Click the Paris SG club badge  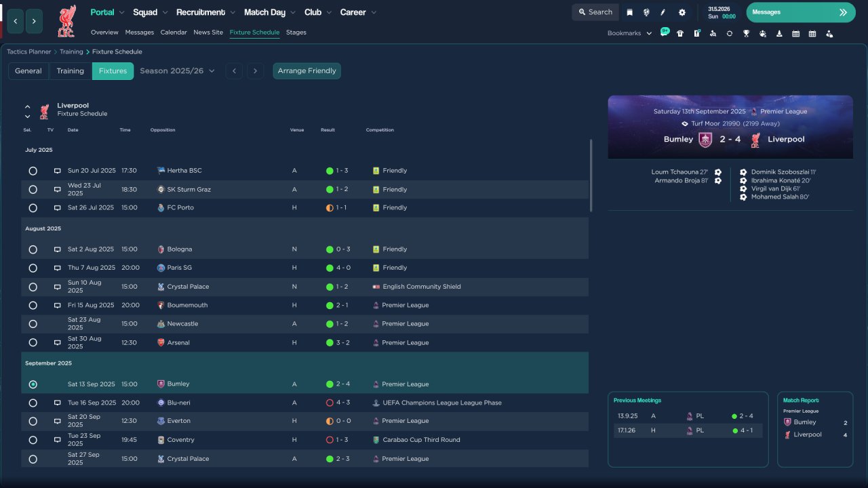[161, 268]
